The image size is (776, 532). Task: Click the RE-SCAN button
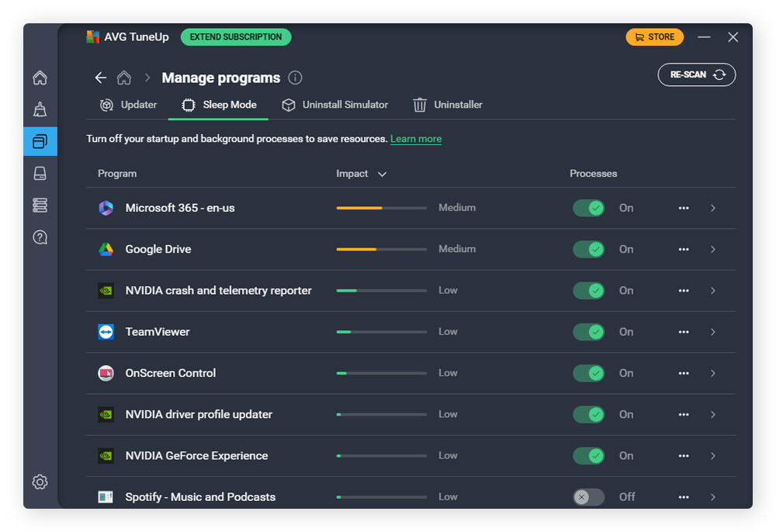coord(696,74)
